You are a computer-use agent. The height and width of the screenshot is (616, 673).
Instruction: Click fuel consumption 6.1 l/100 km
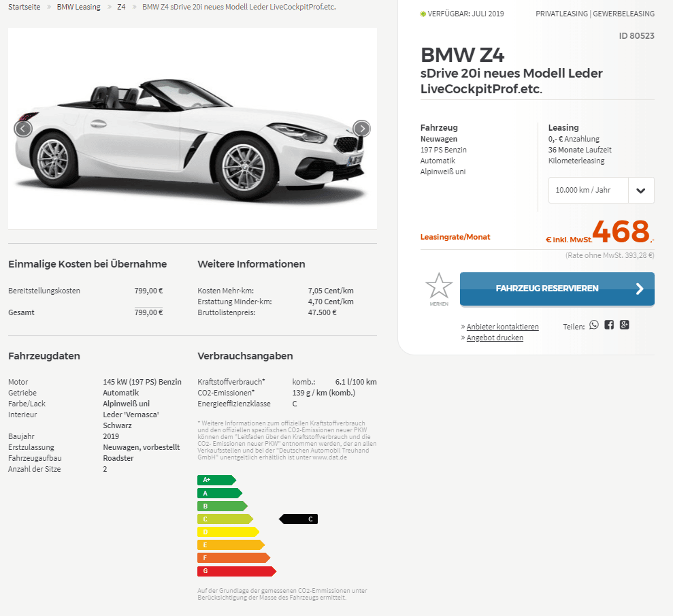[x=356, y=382]
